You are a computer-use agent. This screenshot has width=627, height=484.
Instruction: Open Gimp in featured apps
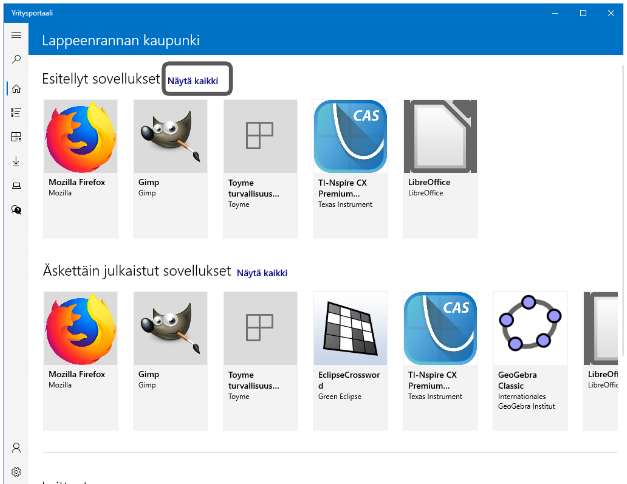coord(170,169)
